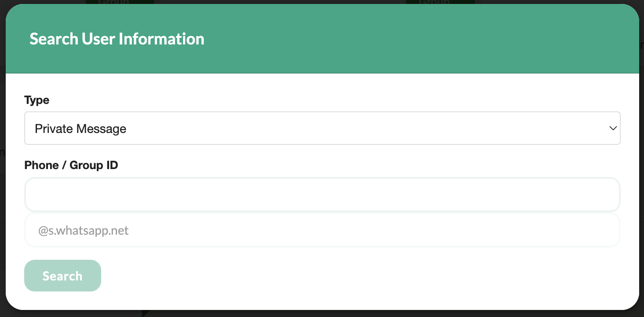Click the Search User Information heading

point(117,39)
